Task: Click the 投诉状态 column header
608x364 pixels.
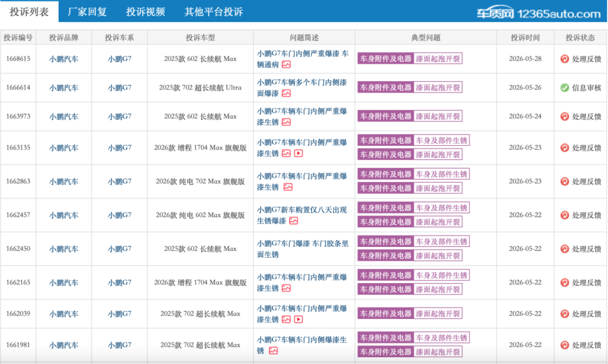Action: click(580, 38)
